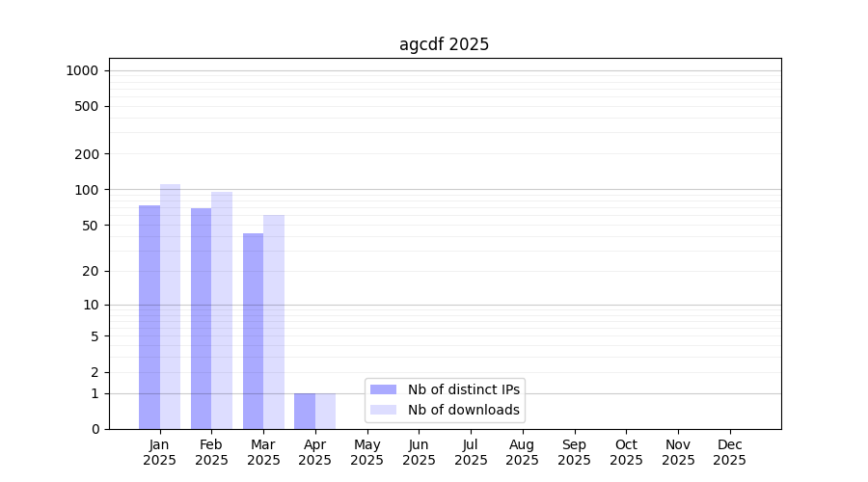Click the distinct IPs legend color swatch

[x=383, y=389]
